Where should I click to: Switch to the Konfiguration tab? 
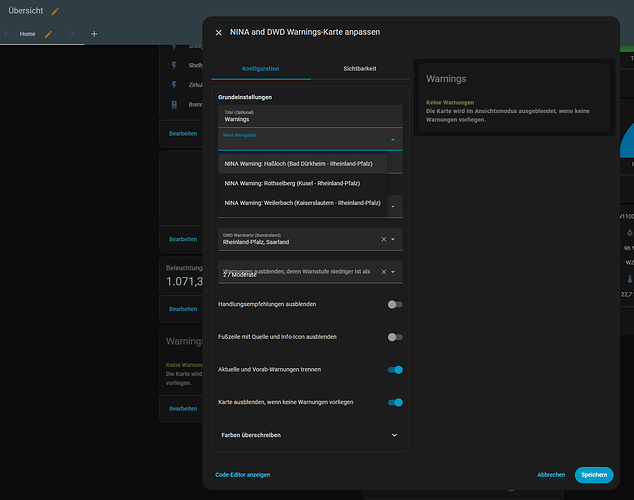(260, 69)
